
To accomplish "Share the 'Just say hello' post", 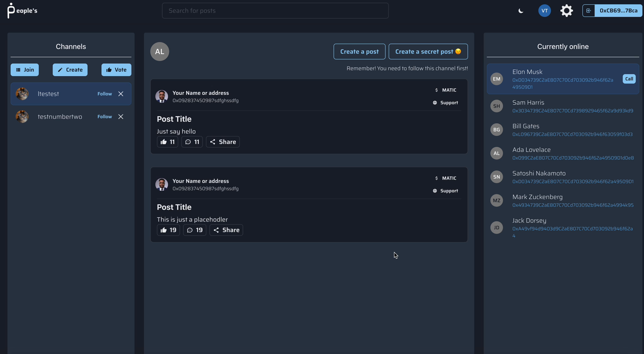I will [223, 142].
